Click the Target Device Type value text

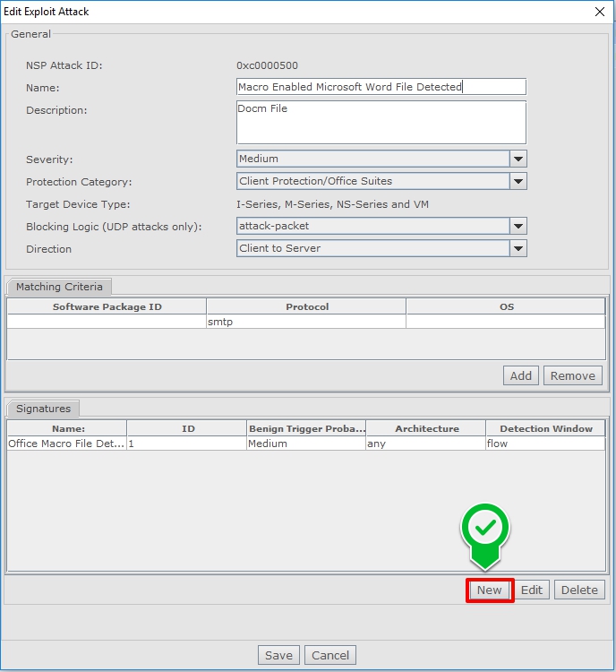coord(332,204)
